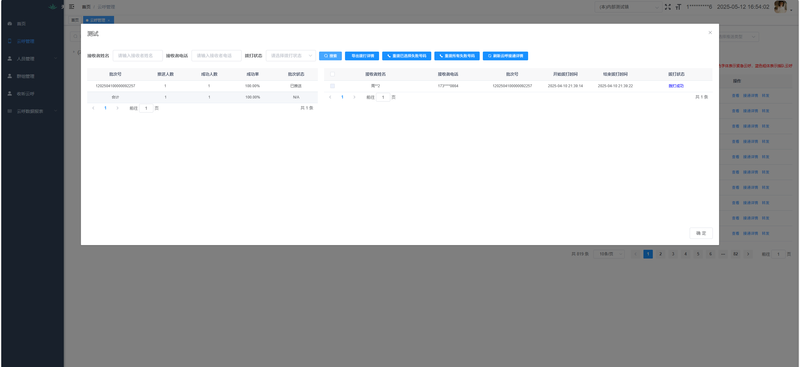Click the sidebar collapse icon beside breadcrumb
Viewport: 800px width, 367px height.
click(71, 7)
